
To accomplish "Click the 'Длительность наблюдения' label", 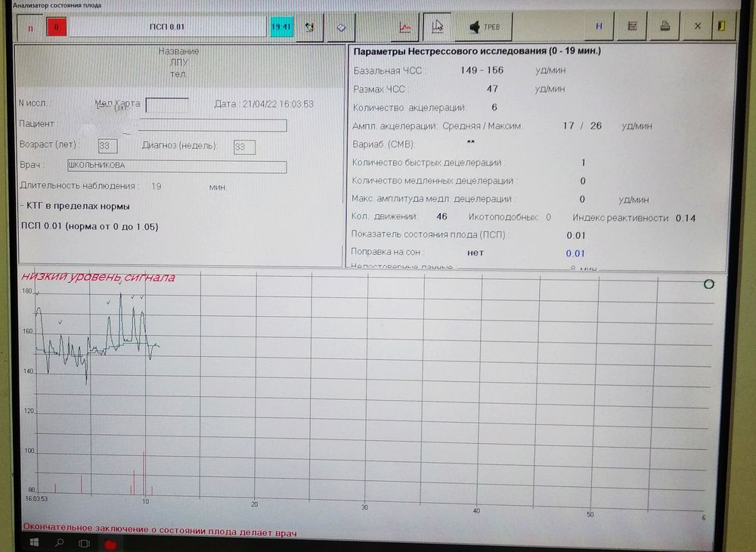I will (x=78, y=186).
